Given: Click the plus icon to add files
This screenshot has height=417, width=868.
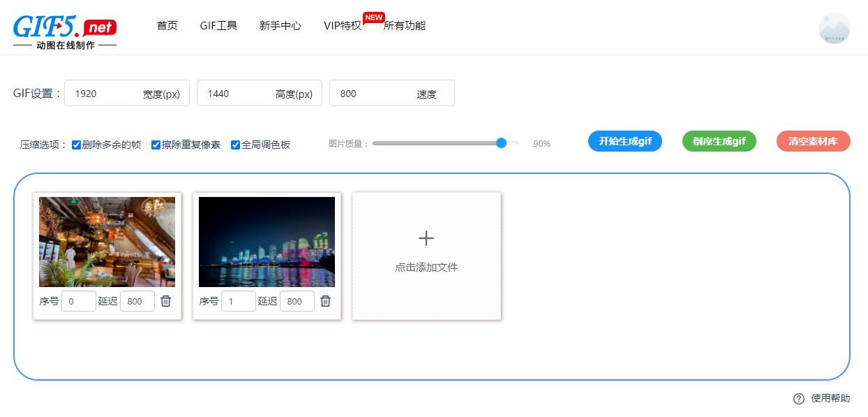Looking at the screenshot, I should click(426, 238).
